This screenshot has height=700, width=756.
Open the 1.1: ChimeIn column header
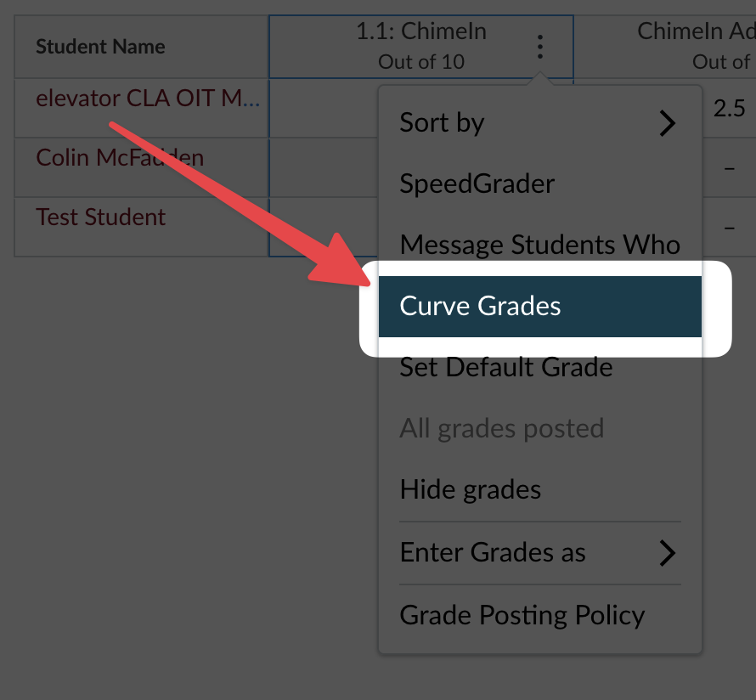point(420,31)
